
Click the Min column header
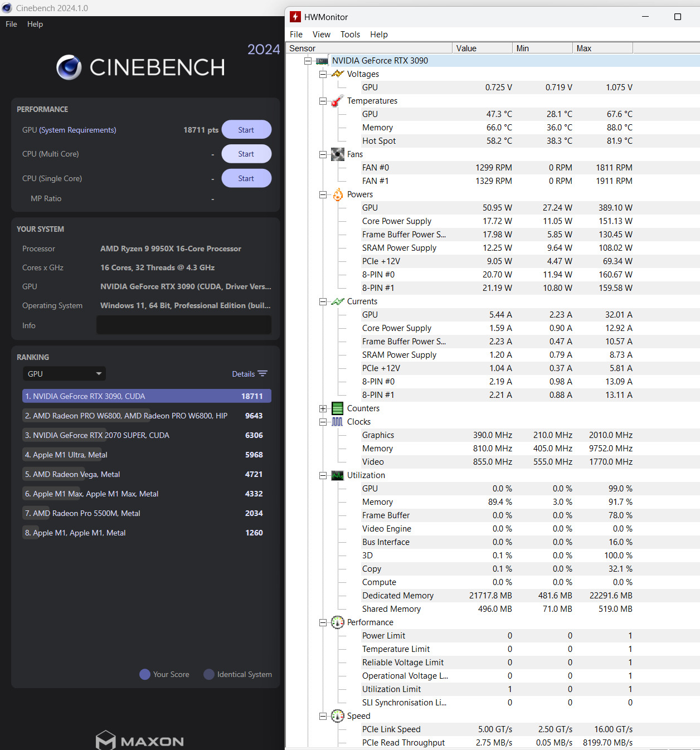click(x=542, y=48)
